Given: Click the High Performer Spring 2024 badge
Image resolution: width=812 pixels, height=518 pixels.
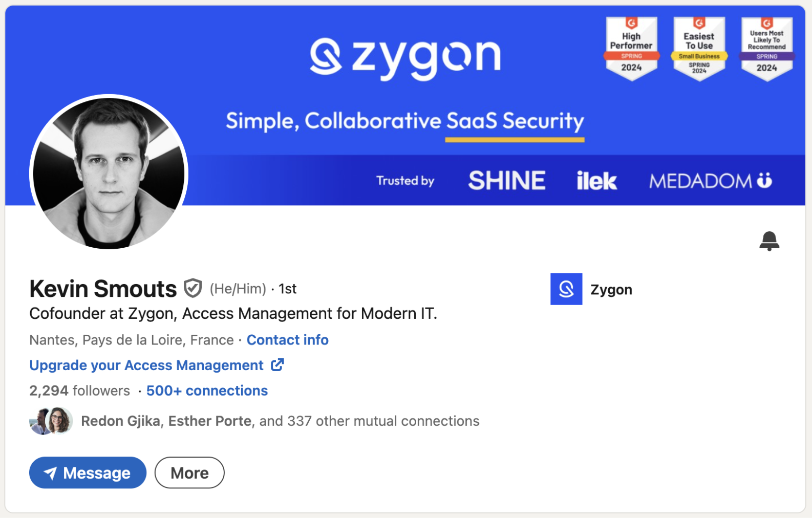Looking at the screenshot, I should click(x=631, y=49).
